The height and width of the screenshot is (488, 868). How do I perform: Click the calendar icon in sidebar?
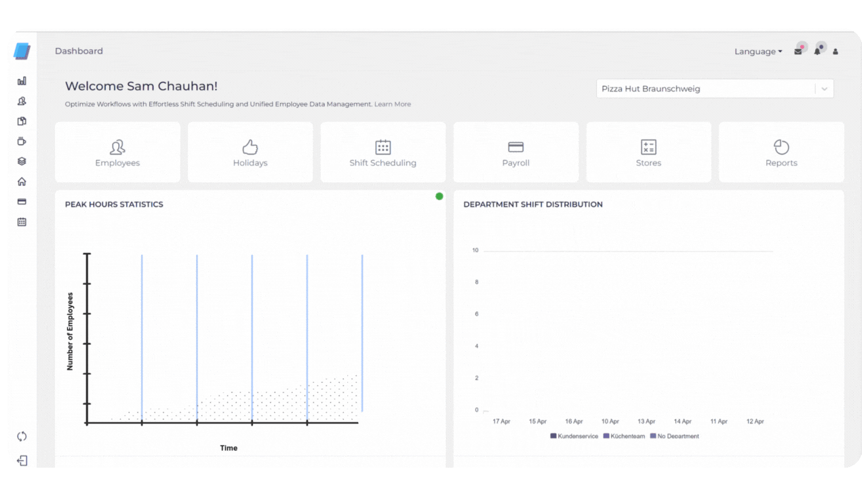pos(22,222)
